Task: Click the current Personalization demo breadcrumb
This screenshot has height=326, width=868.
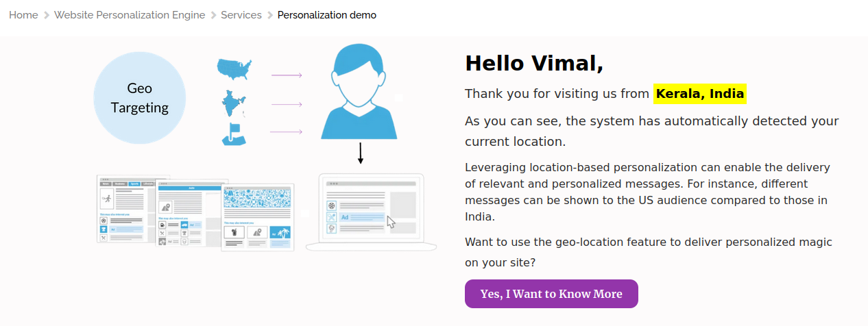Action: (x=327, y=15)
